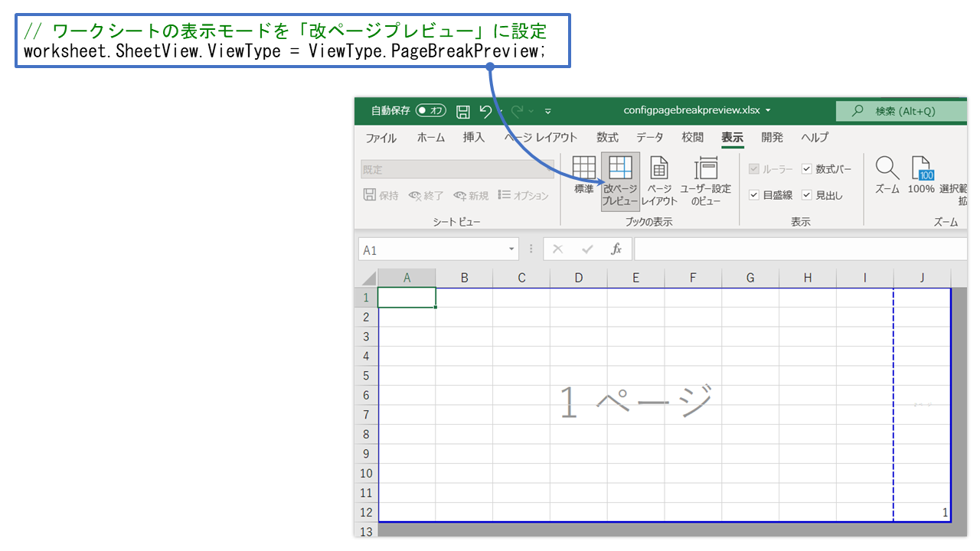This screenshot has height=551, width=980.
Task: Select row 7 header
Action: pyautogui.click(x=367, y=415)
